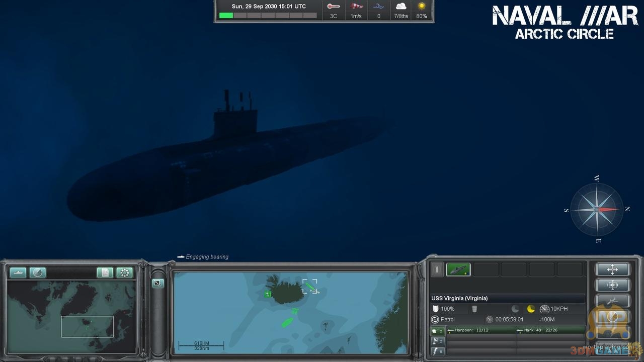Click the Harpoon 12/12 weapon row
The image size is (644, 362).
tap(480, 330)
